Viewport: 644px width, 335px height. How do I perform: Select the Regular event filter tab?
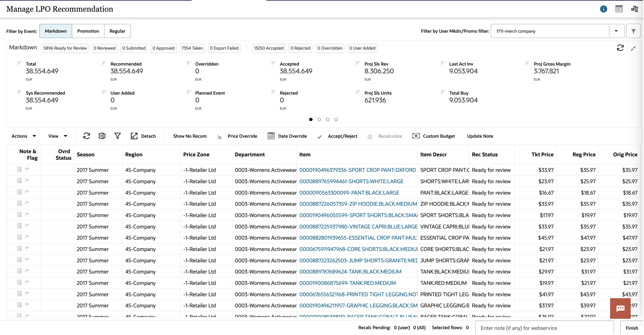point(117,31)
